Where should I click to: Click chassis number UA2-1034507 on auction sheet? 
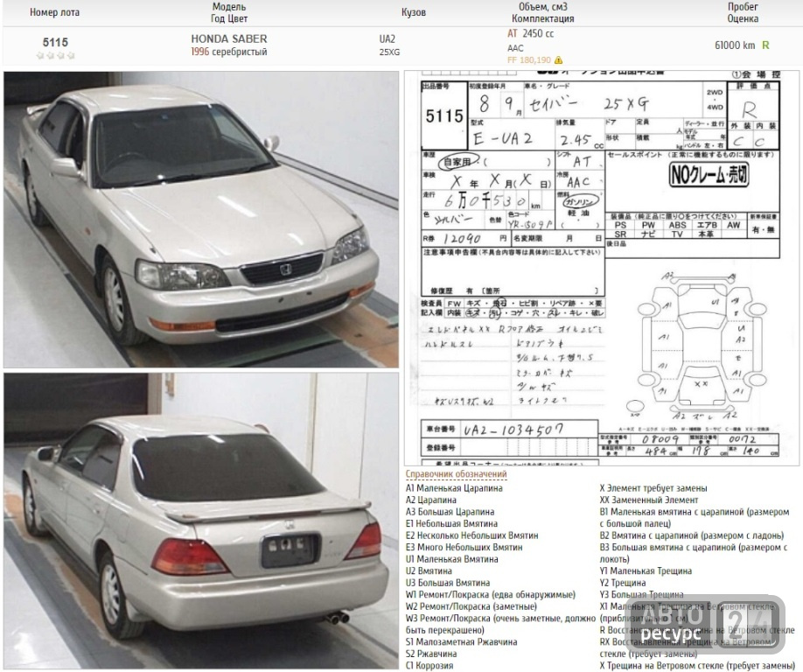coord(513,430)
